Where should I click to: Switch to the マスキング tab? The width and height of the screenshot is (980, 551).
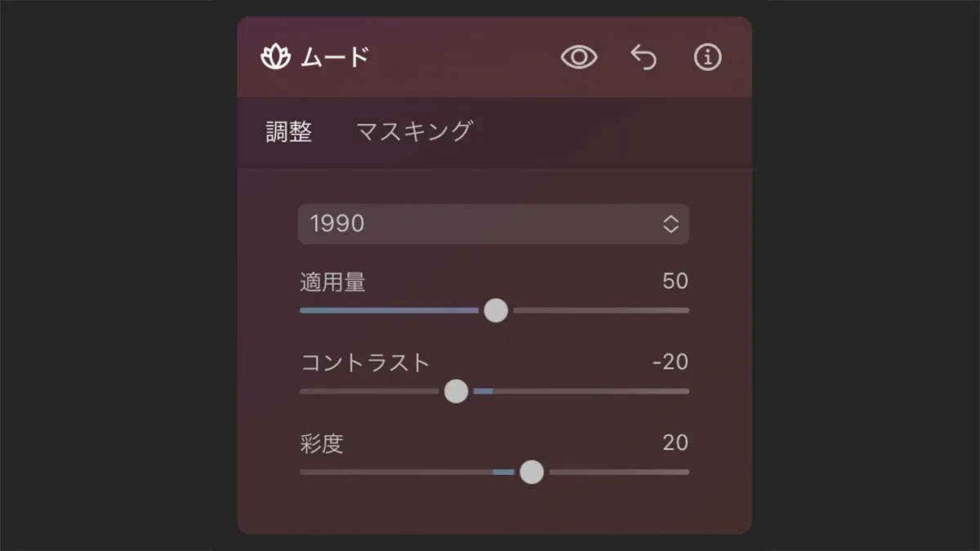(x=414, y=131)
